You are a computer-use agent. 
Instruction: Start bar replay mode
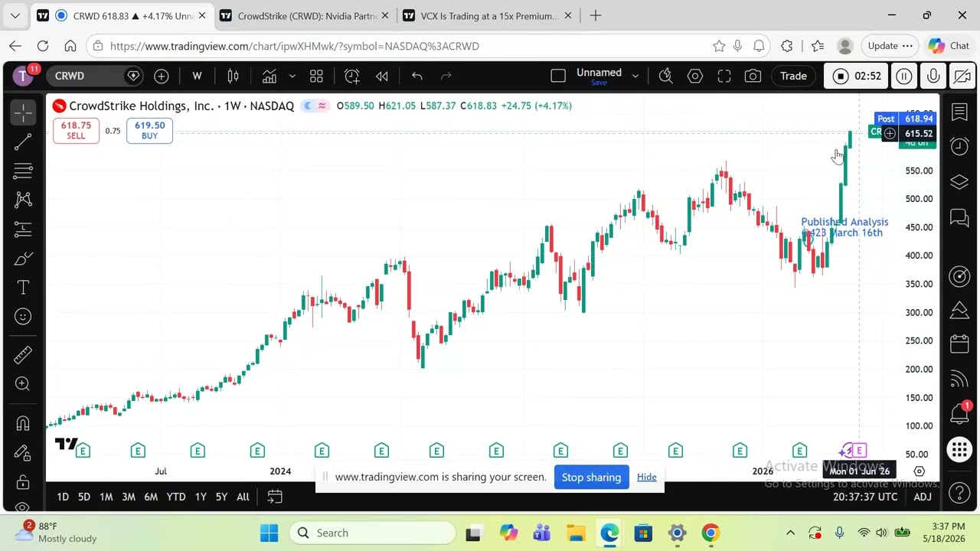(381, 76)
